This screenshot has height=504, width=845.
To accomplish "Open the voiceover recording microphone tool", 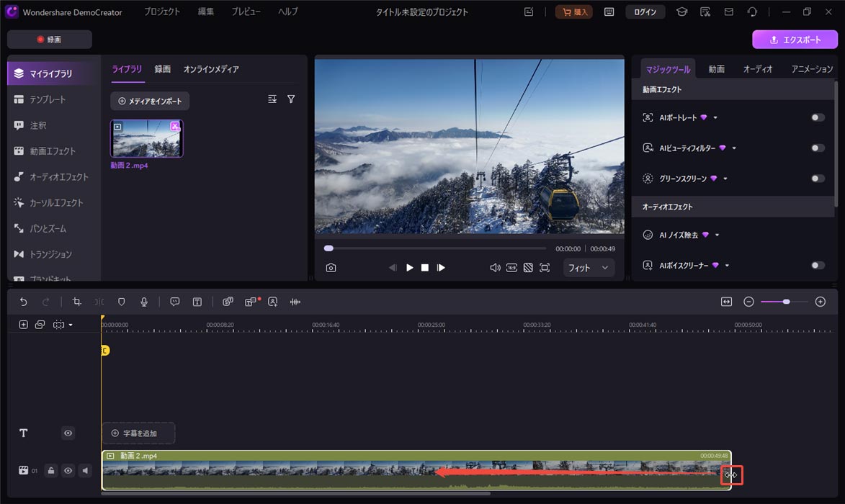I will click(143, 301).
